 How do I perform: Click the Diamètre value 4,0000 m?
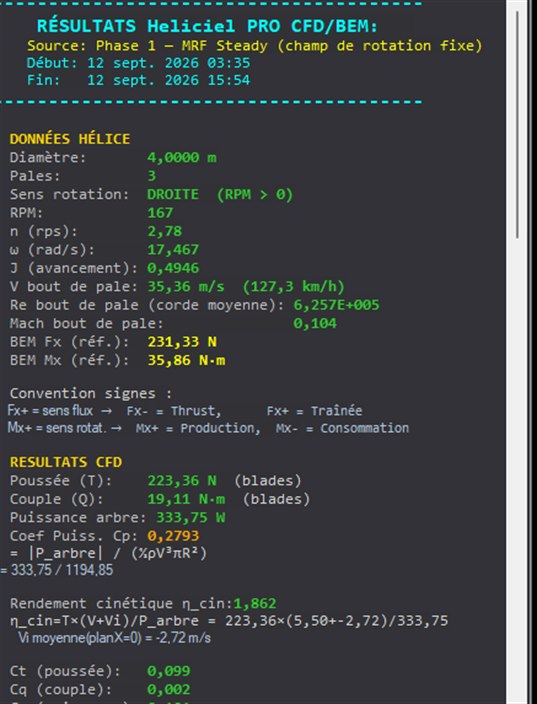[x=182, y=158]
